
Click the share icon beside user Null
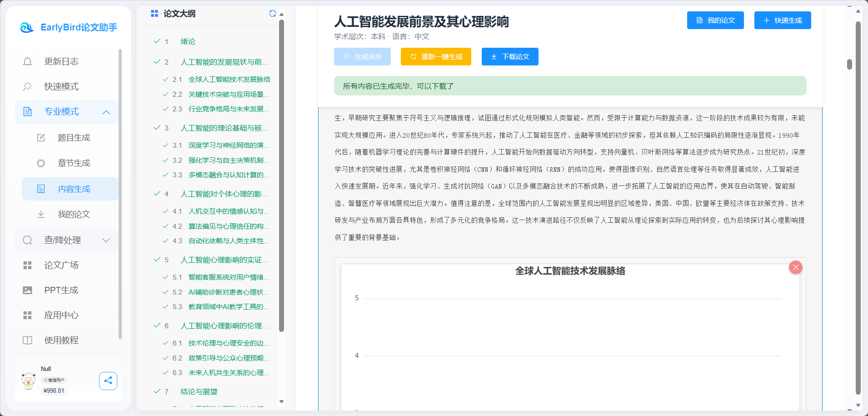[x=108, y=381]
